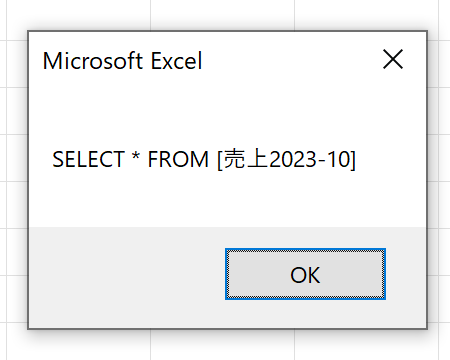Click the SELECT keyword in the message

pos(89,159)
